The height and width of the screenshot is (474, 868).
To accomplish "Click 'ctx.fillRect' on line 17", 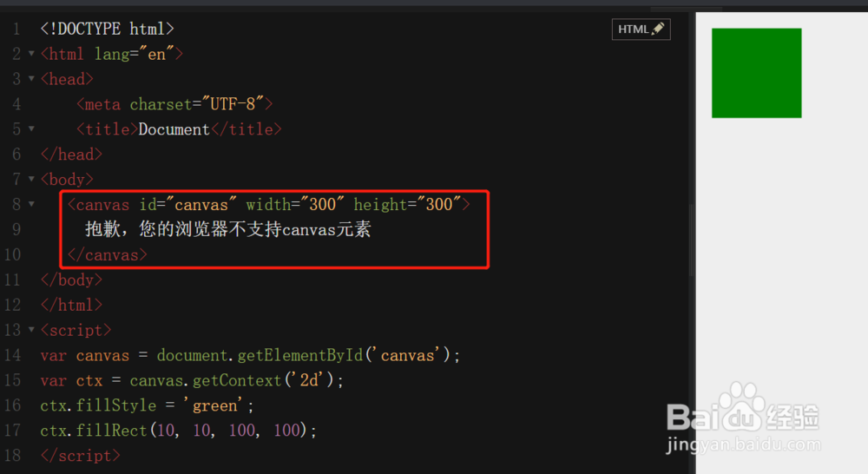I will pos(94,431).
